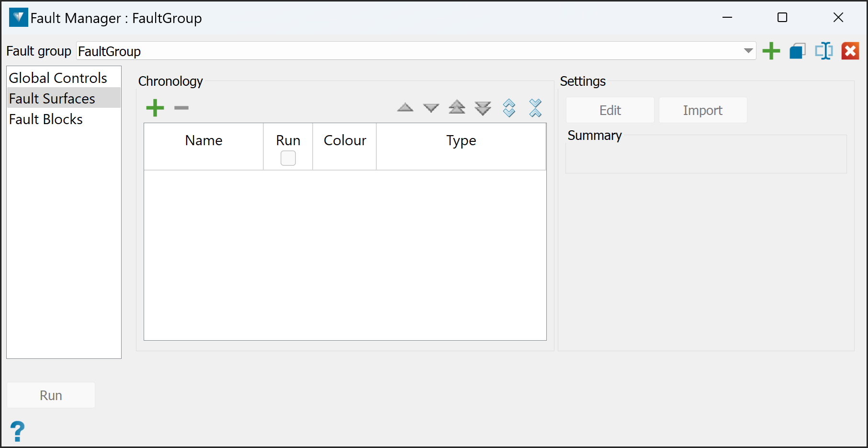Add a new fault group with green plus
Image resolution: width=868 pixels, height=448 pixels.
(x=771, y=51)
